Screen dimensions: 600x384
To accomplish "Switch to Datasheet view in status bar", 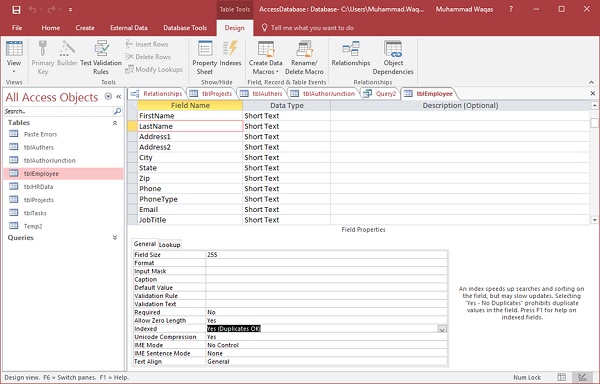I will pyautogui.click(x=562, y=377).
